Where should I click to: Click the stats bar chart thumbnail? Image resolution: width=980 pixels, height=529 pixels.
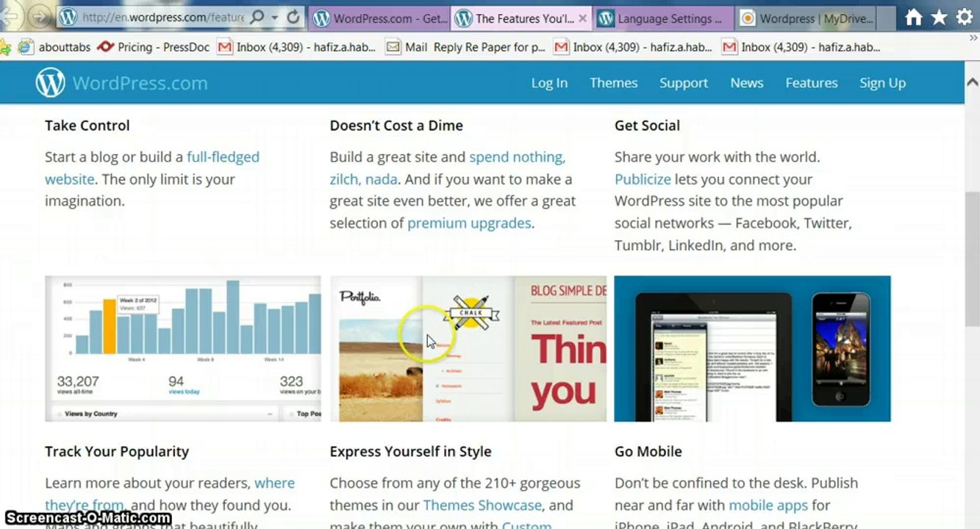[x=183, y=348]
